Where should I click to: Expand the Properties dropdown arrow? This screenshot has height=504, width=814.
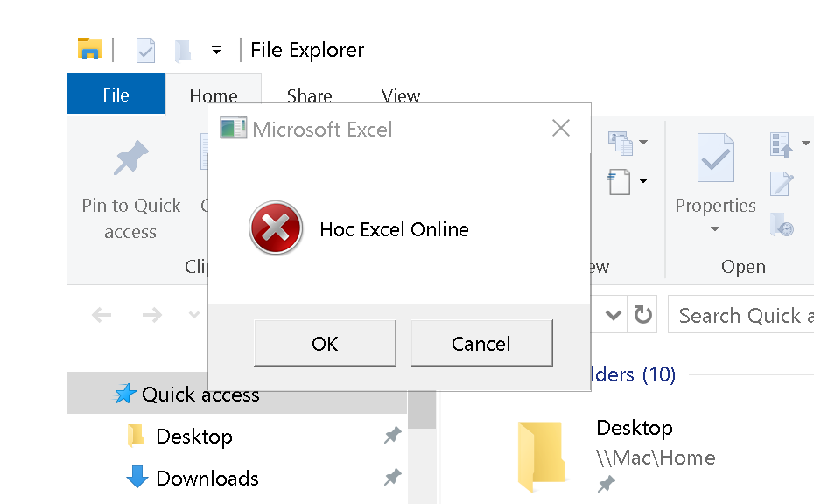[715, 227]
